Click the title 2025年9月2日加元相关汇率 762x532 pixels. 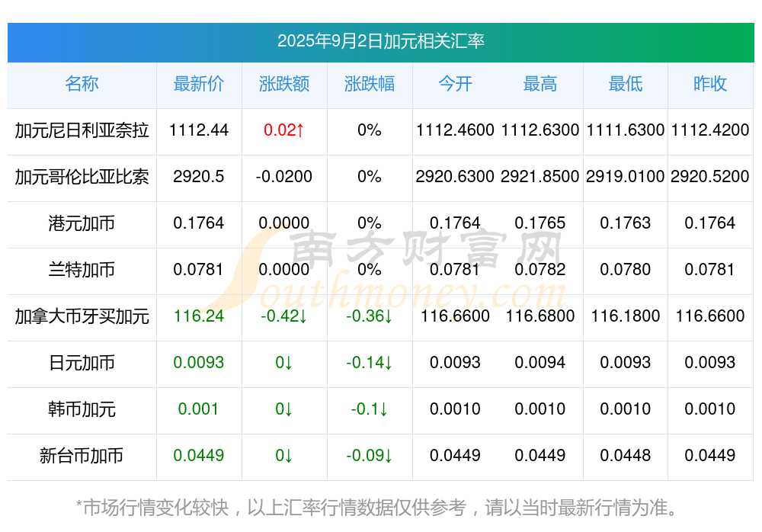click(380, 41)
